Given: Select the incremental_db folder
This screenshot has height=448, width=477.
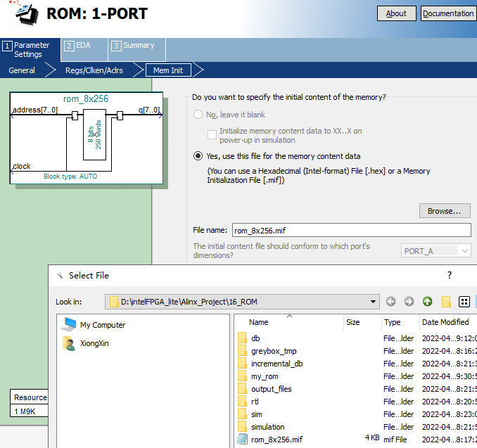Looking at the screenshot, I should (276, 364).
